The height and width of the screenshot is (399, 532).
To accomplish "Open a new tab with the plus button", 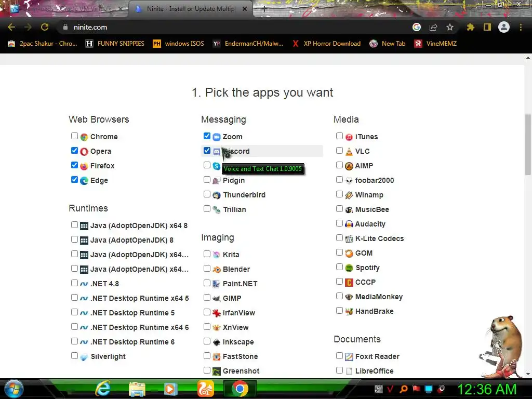I will [x=264, y=9].
